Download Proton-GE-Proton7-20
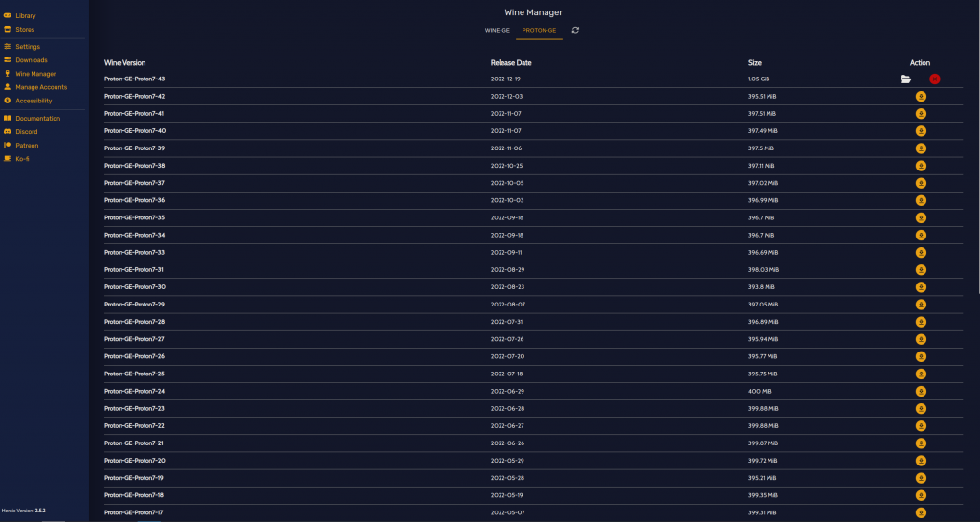 pyautogui.click(x=921, y=461)
